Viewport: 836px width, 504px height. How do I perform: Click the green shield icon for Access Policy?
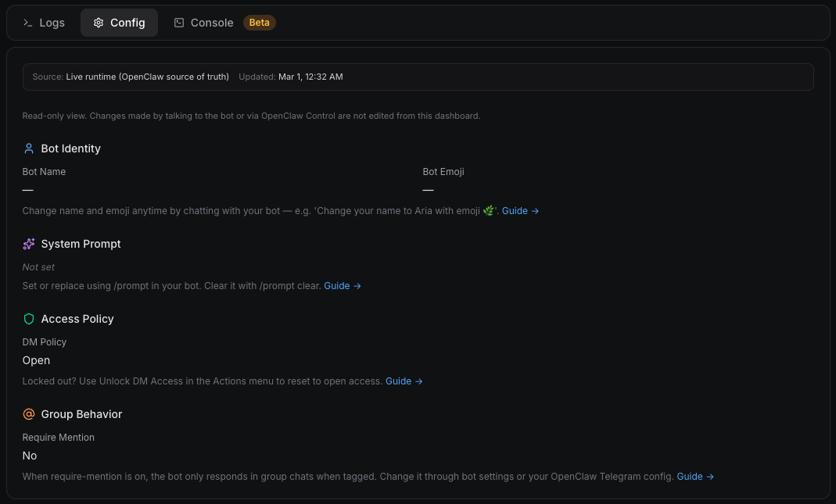29,319
